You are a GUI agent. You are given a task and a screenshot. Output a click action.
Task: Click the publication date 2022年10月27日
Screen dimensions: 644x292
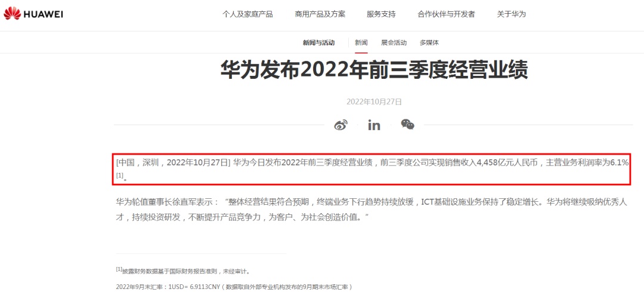coord(374,101)
